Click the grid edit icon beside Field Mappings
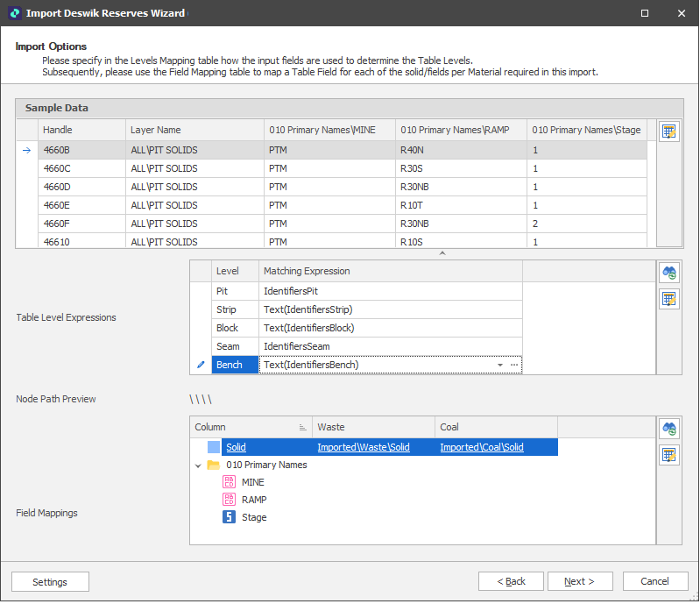Screen dimensions: 700x604 tap(668, 455)
